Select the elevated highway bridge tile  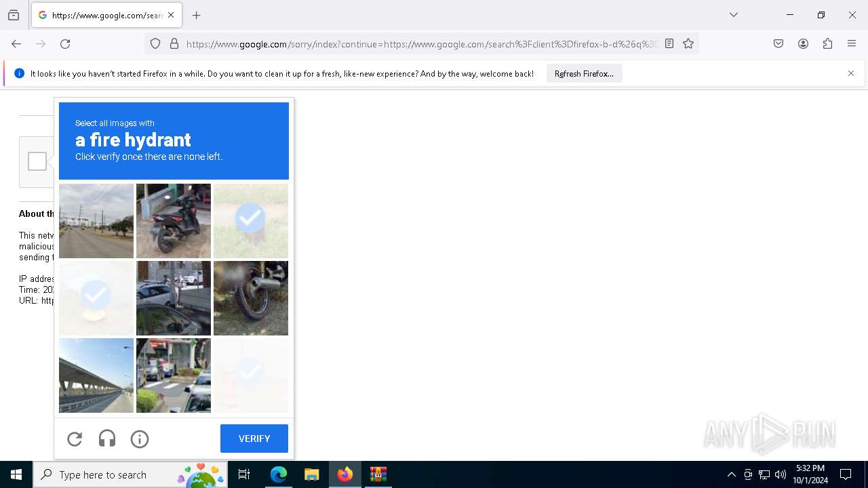(x=96, y=375)
